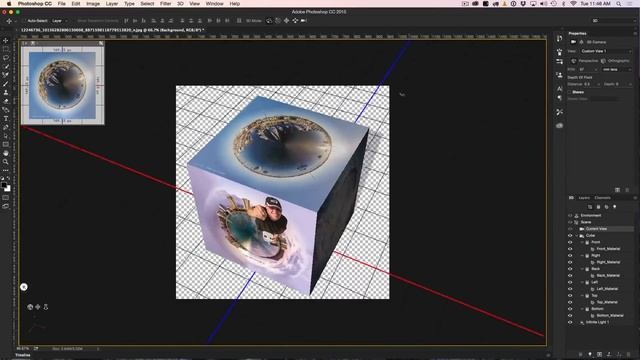The height and width of the screenshot is (360, 640).
Task: Click the foreground color swatch
Action: click(x=4, y=185)
